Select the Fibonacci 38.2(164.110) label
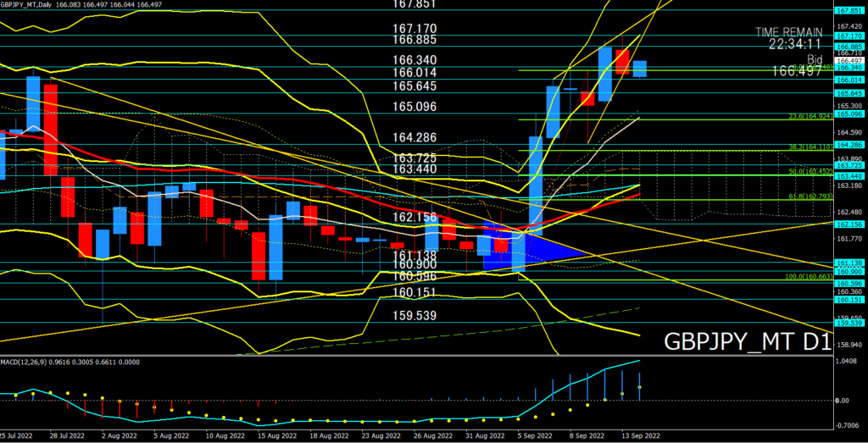This screenshot has width=868, height=443. click(811, 147)
